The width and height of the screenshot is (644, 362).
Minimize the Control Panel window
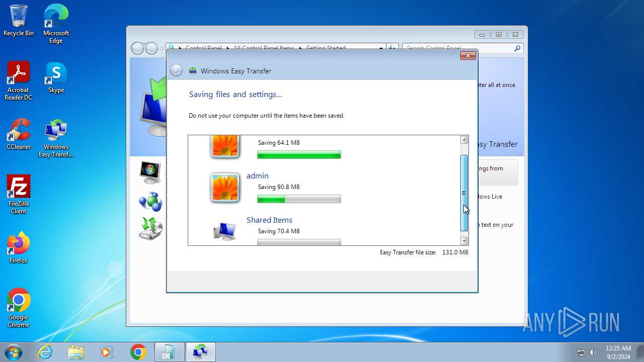[x=482, y=35]
